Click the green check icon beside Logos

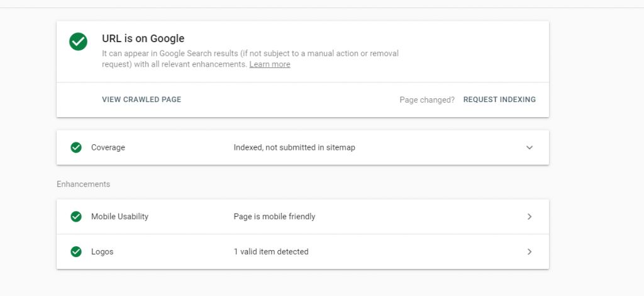[x=76, y=252]
